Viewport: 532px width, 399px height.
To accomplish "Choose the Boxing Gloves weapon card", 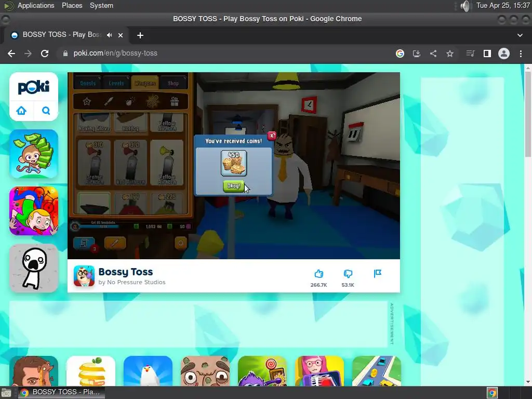I will [95, 123].
